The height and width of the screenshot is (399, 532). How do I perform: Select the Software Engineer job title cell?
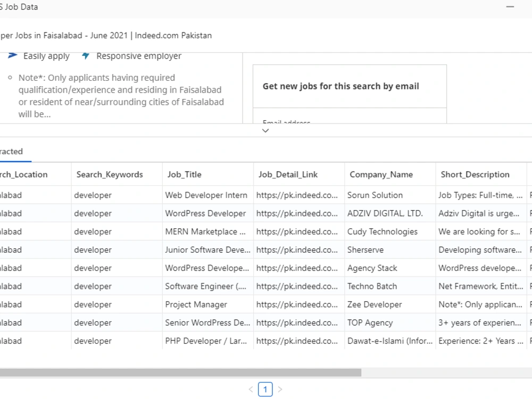click(x=208, y=286)
